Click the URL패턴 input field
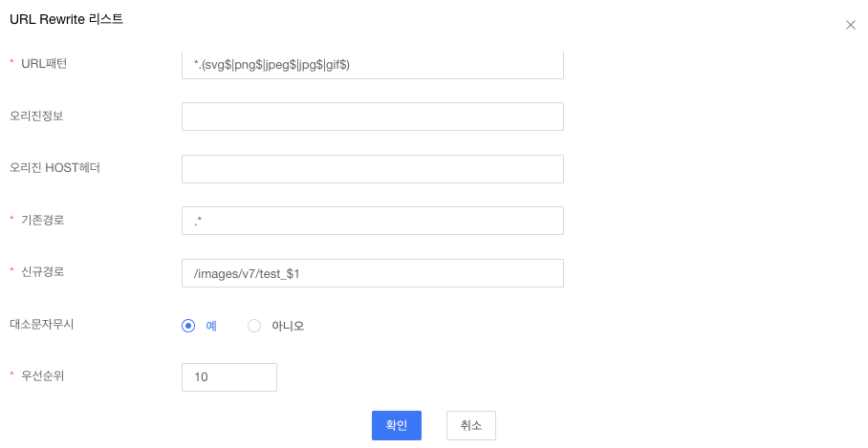Screen dimensions: 868x448 coord(372,65)
